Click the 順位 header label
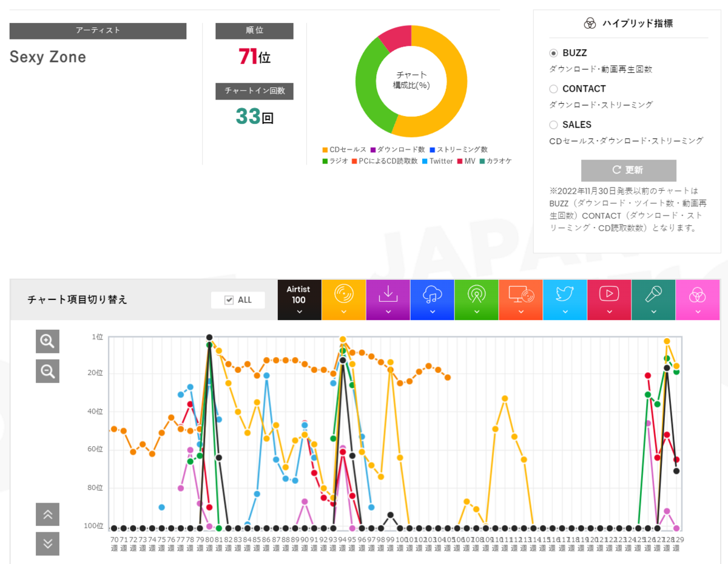The image size is (728, 564). pos(255,31)
